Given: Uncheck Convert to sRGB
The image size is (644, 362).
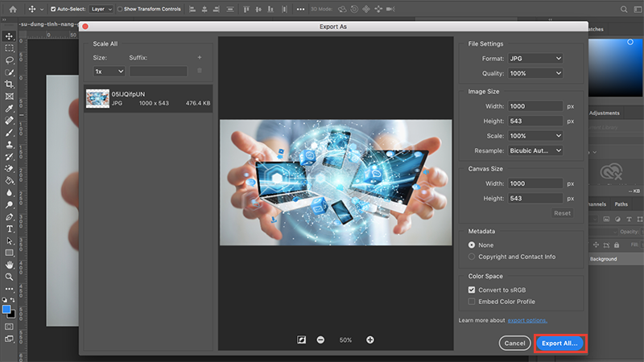Looking at the screenshot, I should click(472, 290).
